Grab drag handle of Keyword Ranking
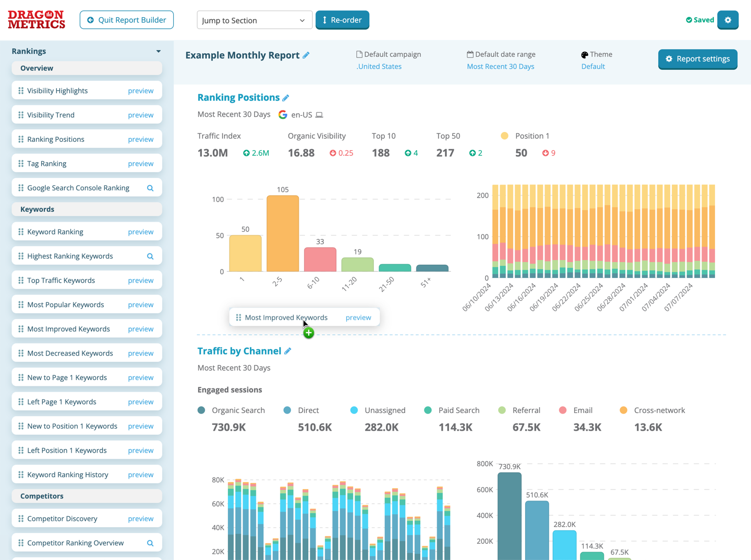Image resolution: width=751 pixels, height=560 pixels. pos(21,232)
